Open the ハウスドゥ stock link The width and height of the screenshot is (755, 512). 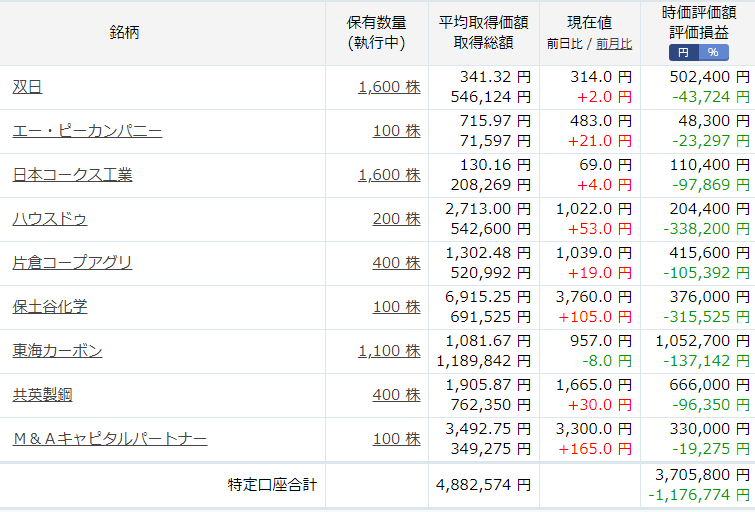click(x=50, y=219)
